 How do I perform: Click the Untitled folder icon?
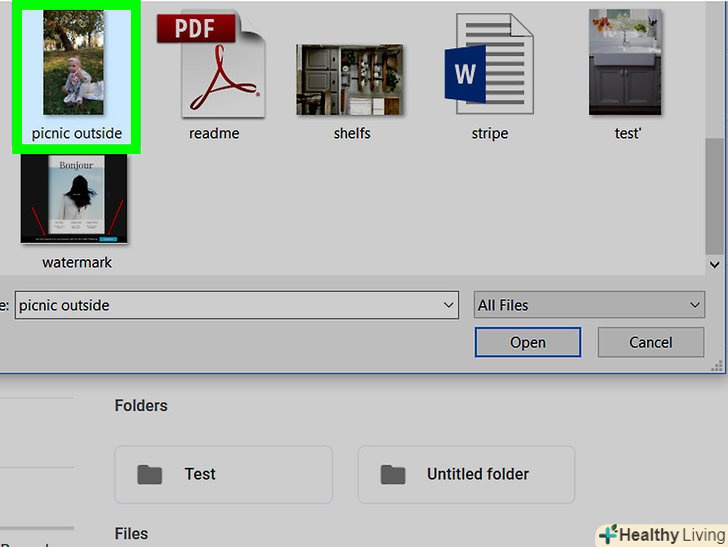[x=393, y=475]
